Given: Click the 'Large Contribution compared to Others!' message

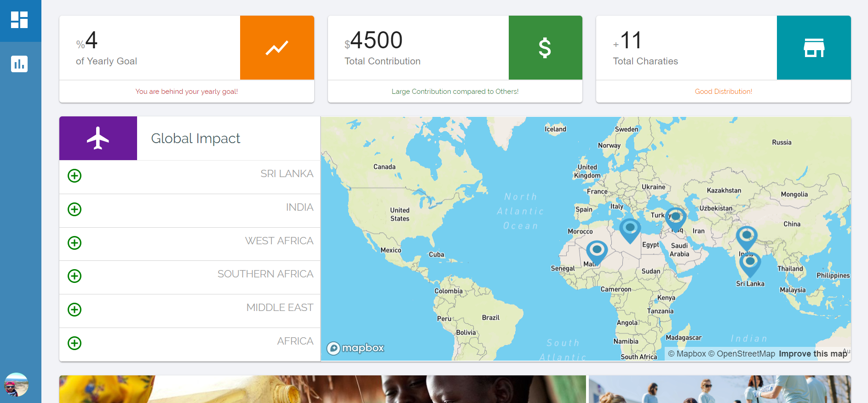Looking at the screenshot, I should click(455, 92).
